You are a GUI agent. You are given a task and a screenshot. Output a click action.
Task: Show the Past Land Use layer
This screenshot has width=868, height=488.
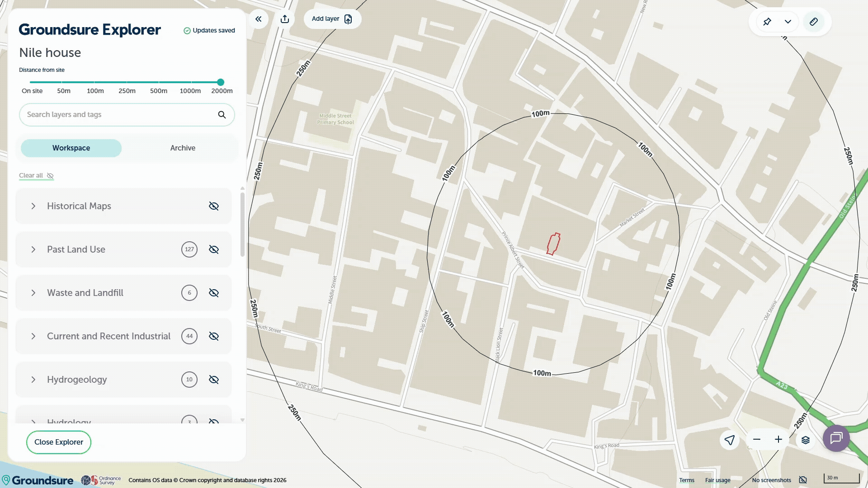(x=214, y=249)
